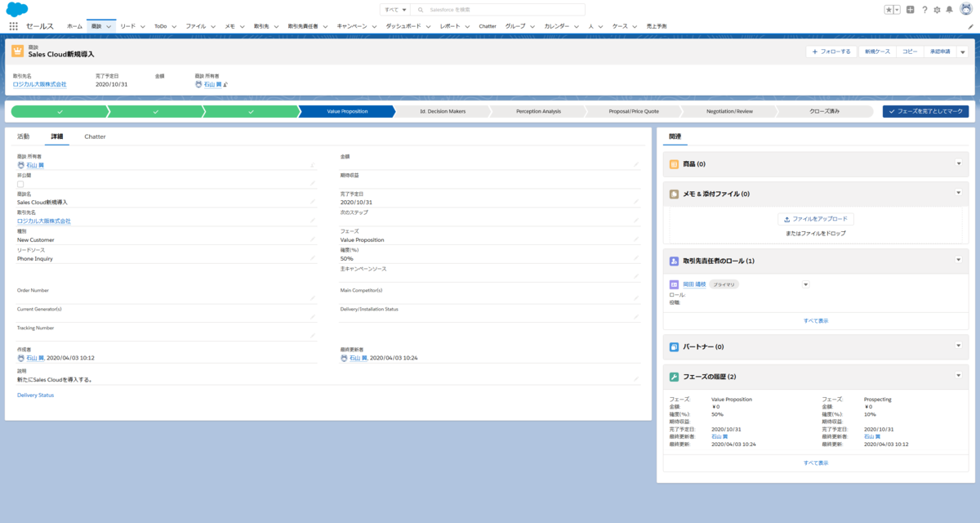
Task: Click the パートナー related list icon
Action: (x=675, y=346)
